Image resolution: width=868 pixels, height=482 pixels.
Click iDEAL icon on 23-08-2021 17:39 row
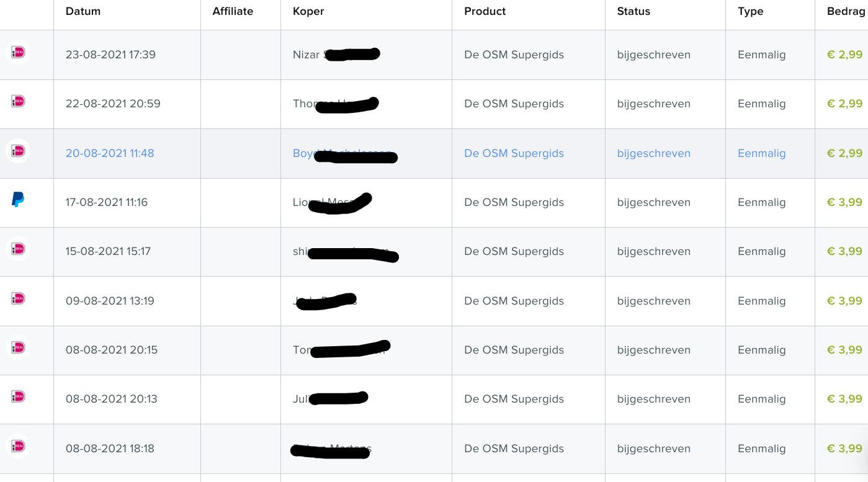pyautogui.click(x=18, y=52)
